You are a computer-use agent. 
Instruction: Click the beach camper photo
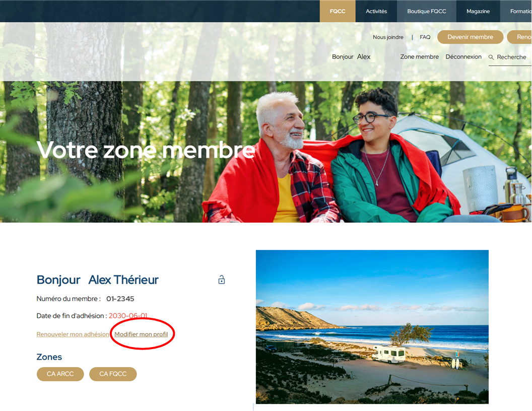click(x=372, y=326)
